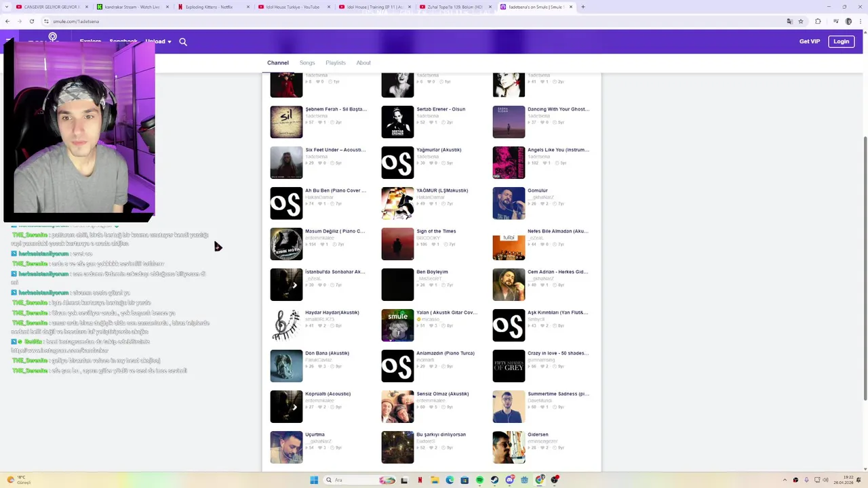The height and width of the screenshot is (488, 868).
Task: Open Spotify from the taskbar
Action: click(x=479, y=480)
